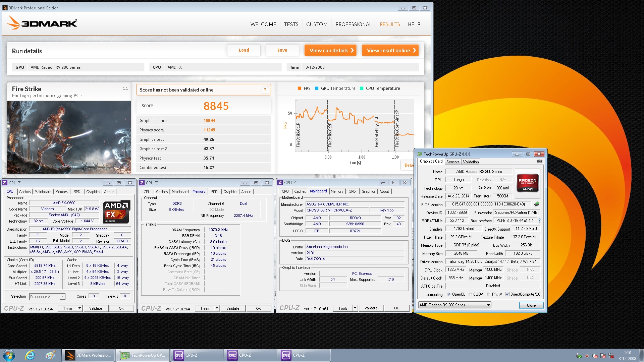Image resolution: width=644 pixels, height=362 pixels.
Task: Click the blue GPU Temperature legend swatch
Action: coord(317,88)
